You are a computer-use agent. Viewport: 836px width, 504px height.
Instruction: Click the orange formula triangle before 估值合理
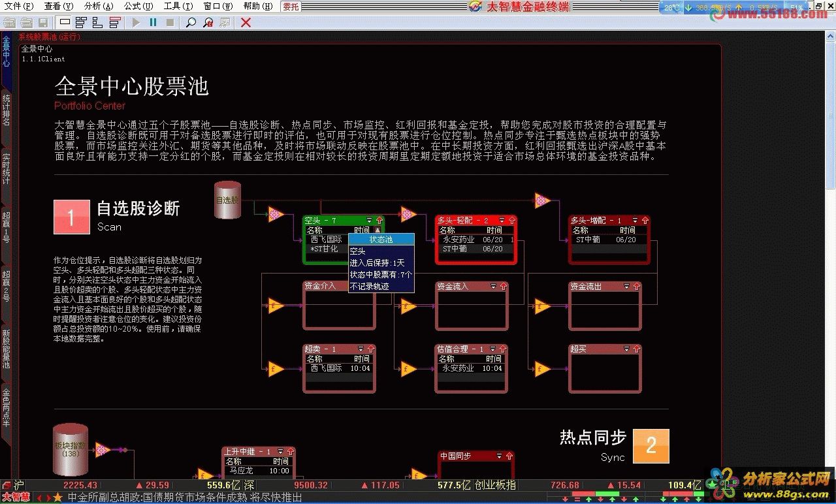tap(409, 369)
